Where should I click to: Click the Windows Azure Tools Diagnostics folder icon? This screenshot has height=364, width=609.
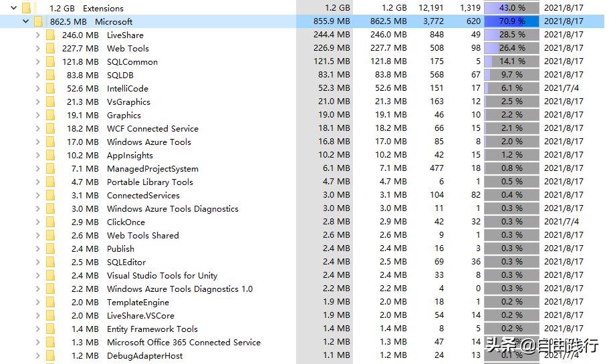pyautogui.click(x=50, y=209)
